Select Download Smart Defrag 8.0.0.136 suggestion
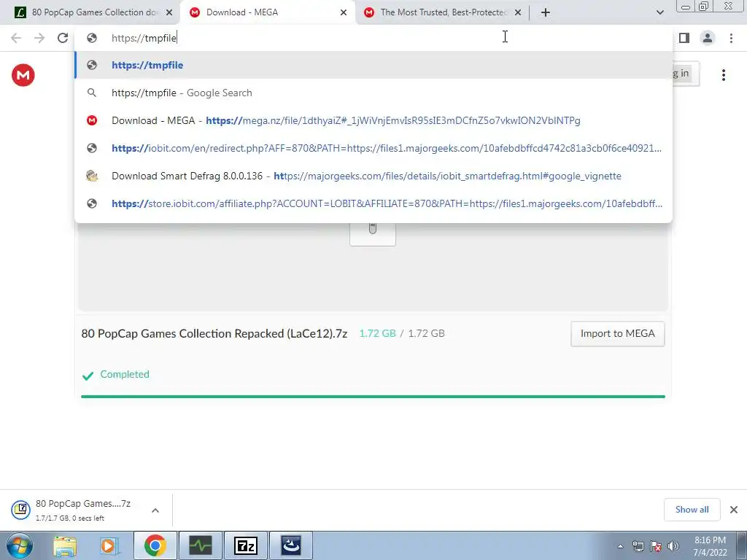Screen dimensions: 747x560 (373, 176)
